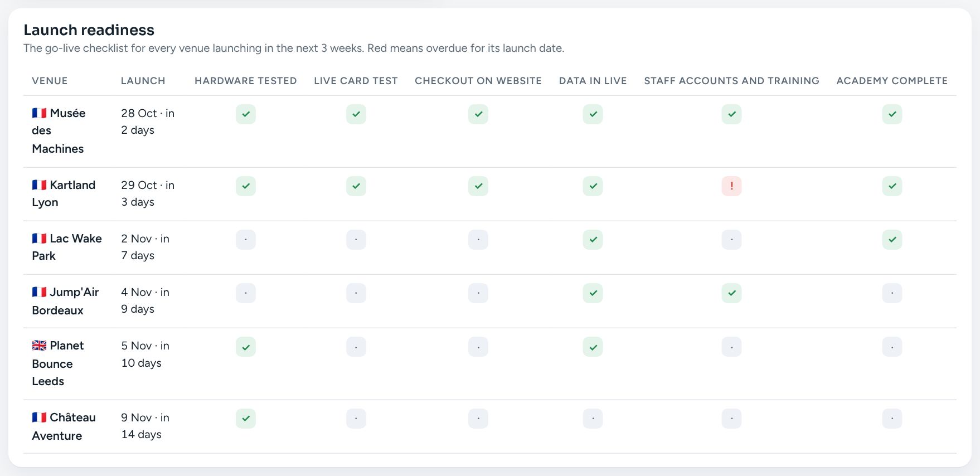This screenshot has width=980, height=476.
Task: Click the Data in Live column header
Action: coord(593,81)
